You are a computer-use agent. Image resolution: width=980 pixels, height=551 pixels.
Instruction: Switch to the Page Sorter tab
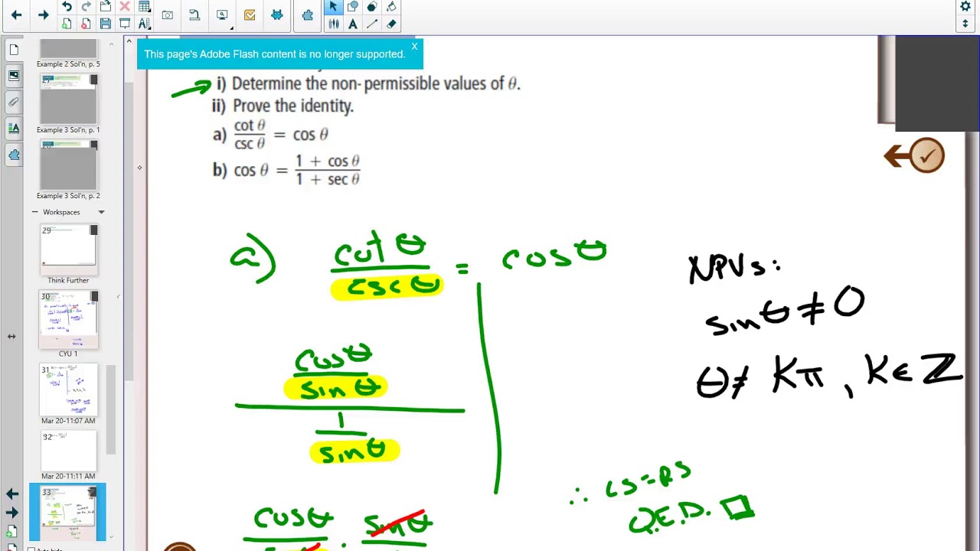point(14,50)
